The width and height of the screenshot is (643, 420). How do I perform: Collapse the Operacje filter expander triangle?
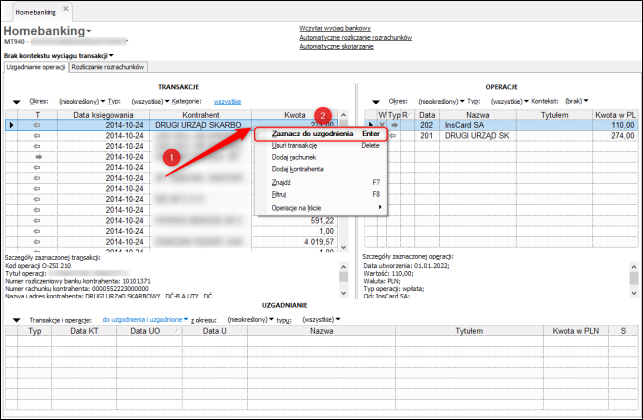(376, 102)
